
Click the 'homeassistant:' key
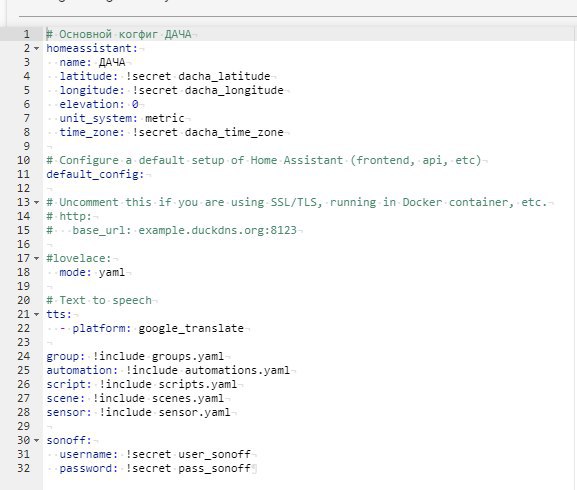(x=92, y=48)
